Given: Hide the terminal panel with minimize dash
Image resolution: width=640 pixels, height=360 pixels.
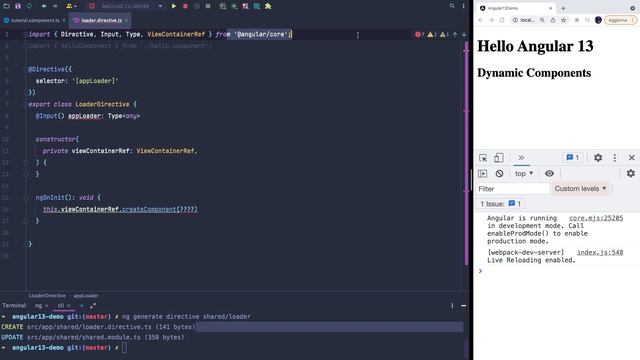Looking at the screenshot, I should click(464, 306).
